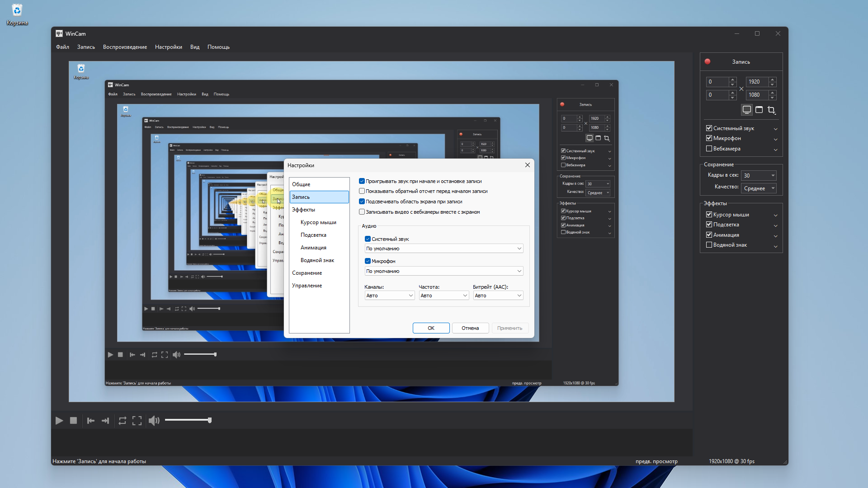Uncheck Подсвечивать область экрана при записи

pyautogui.click(x=362, y=202)
